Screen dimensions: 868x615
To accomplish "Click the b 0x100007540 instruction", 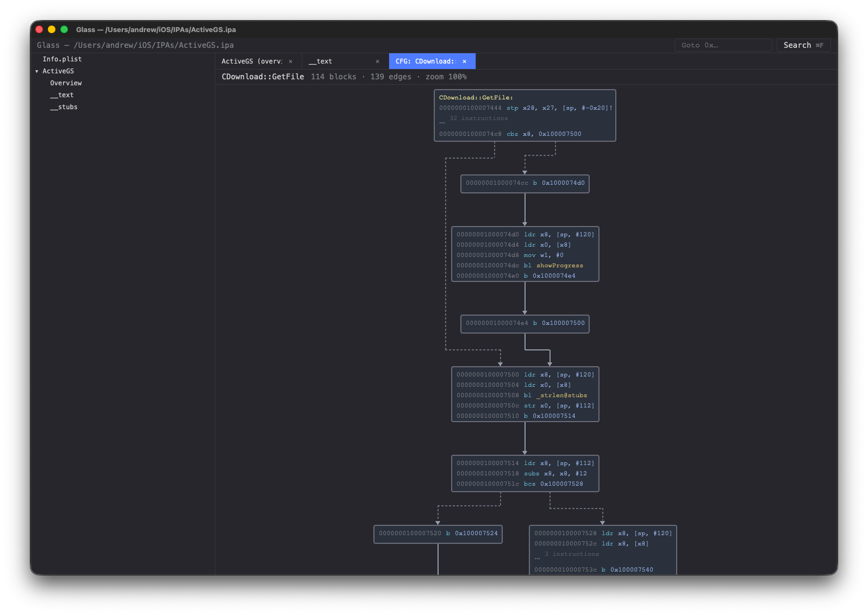I will click(627, 570).
